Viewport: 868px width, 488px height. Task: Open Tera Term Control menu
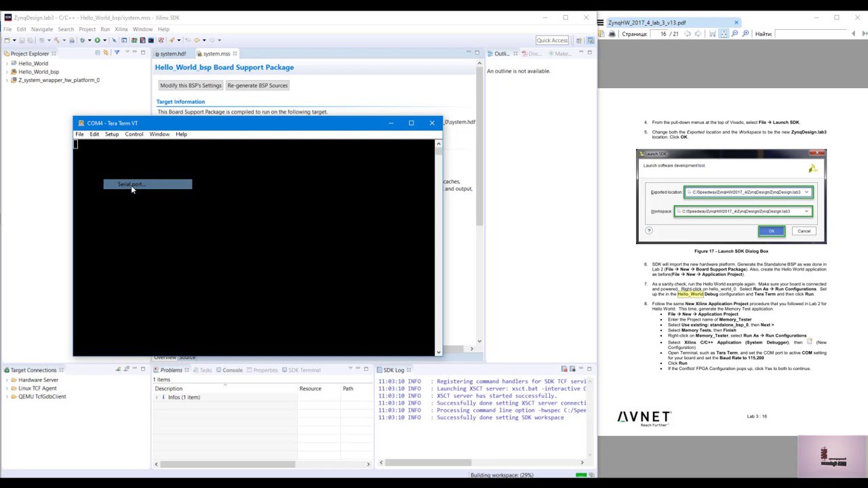(x=134, y=134)
